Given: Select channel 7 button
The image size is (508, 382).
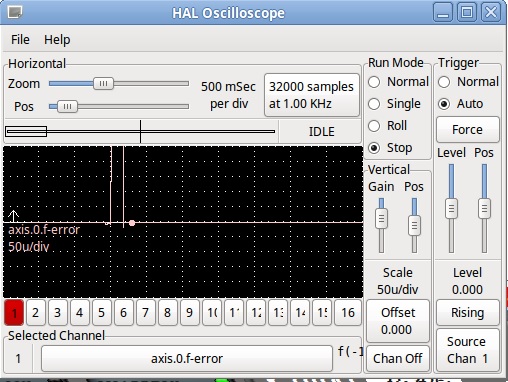Looking at the screenshot, I should 146,313.
